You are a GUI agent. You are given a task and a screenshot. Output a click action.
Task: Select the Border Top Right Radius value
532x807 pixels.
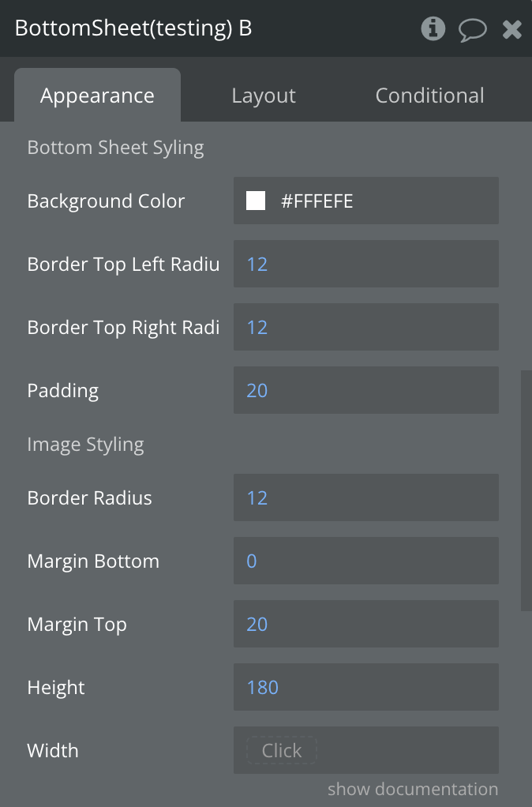click(x=365, y=327)
